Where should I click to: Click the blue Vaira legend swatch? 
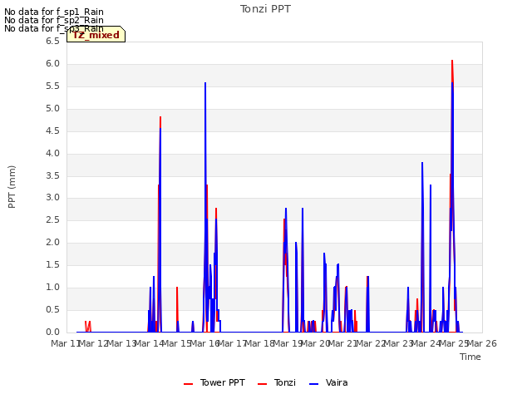pos(314,384)
